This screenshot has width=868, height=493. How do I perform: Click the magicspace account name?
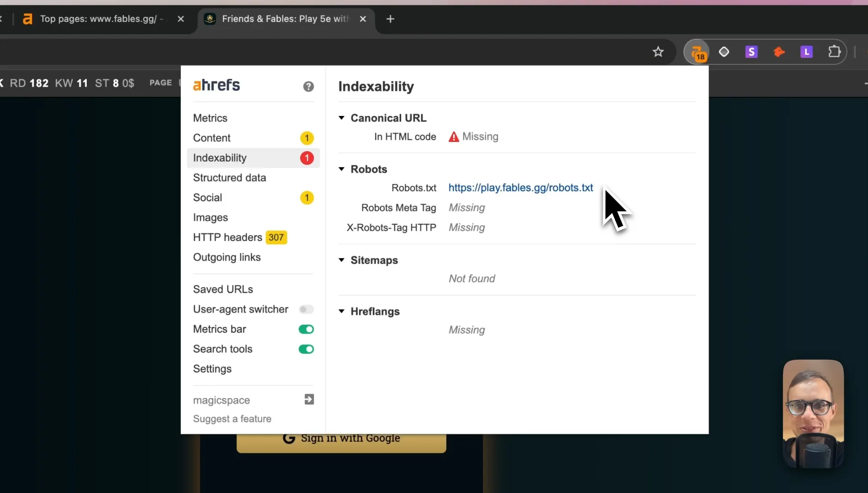[222, 400]
